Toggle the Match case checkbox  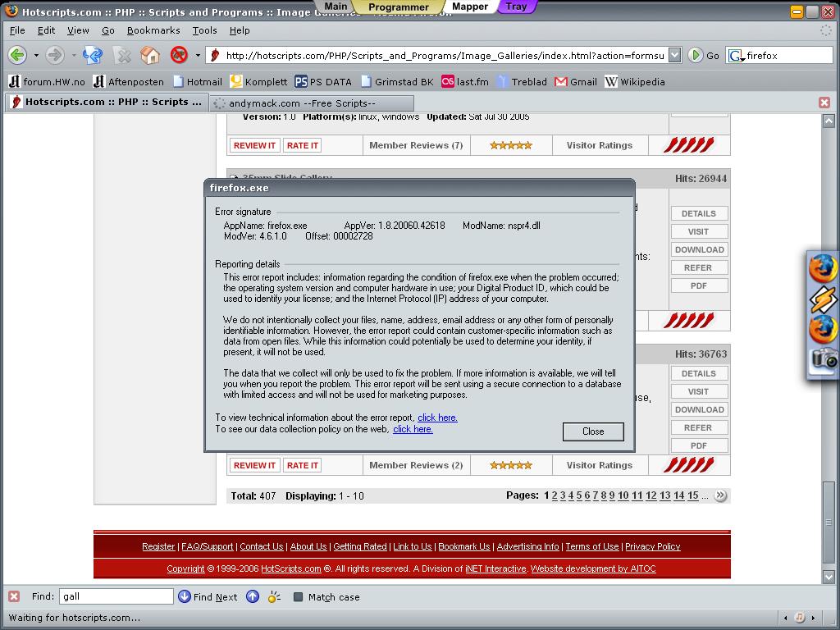(x=299, y=597)
